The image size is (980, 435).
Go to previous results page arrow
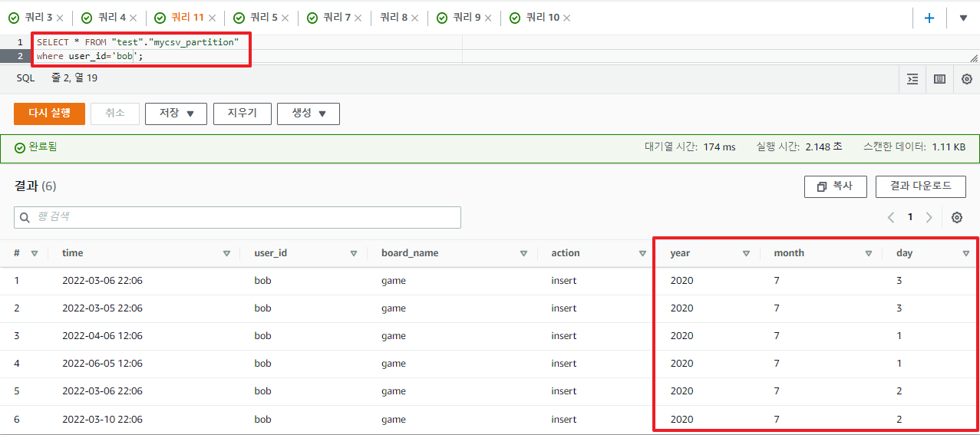(x=891, y=217)
